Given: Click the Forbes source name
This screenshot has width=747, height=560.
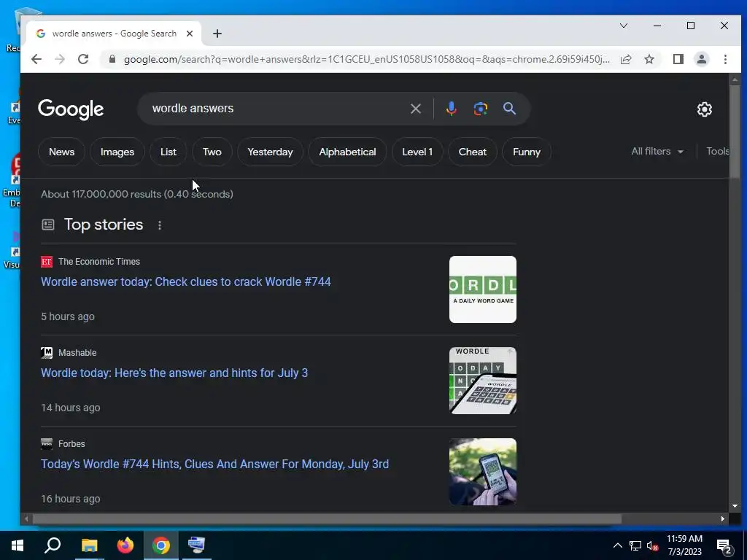Looking at the screenshot, I should coord(71,444).
